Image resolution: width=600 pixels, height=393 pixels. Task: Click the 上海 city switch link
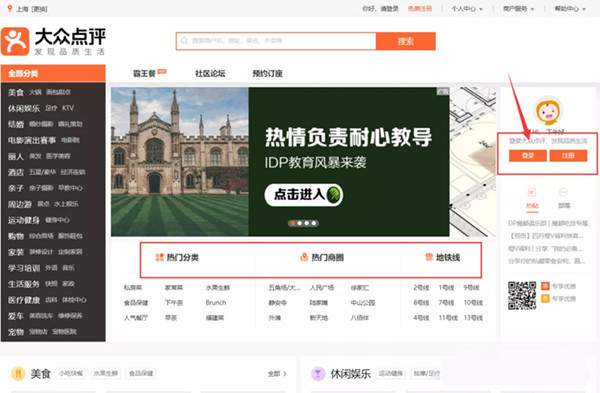pos(31,9)
